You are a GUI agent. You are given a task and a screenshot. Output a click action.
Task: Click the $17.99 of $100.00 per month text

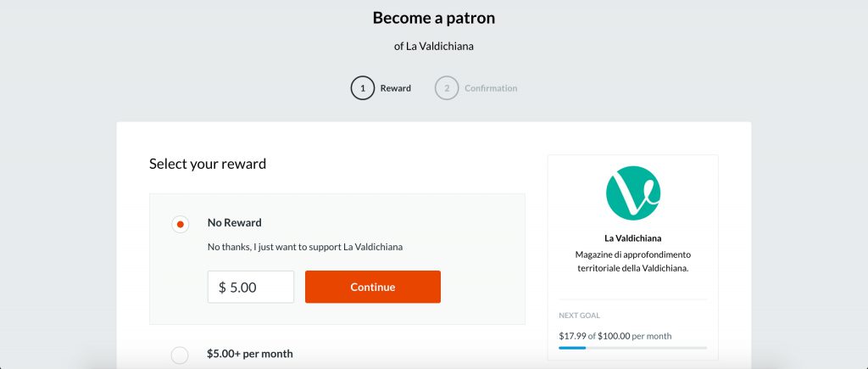click(615, 336)
